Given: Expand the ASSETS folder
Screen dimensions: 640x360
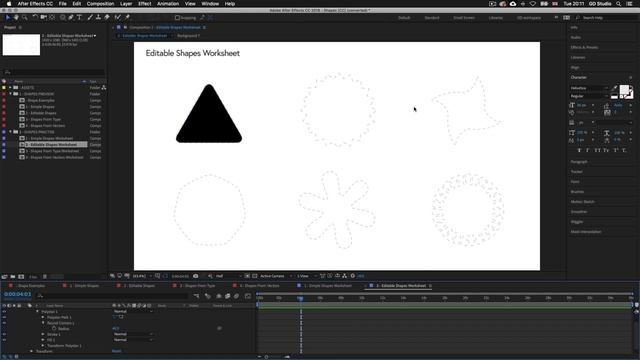Looking at the screenshot, I should (x=11, y=87).
